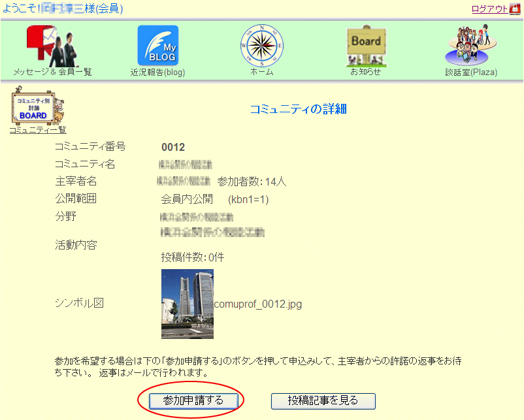Click the ログアウト link

(489, 9)
